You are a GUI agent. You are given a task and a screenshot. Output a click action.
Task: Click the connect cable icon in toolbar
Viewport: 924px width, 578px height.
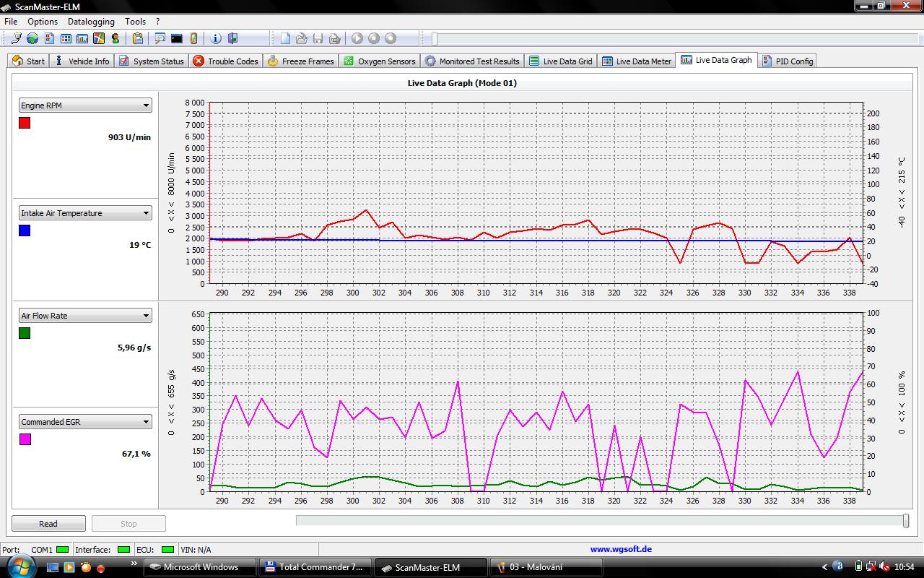pos(17,38)
